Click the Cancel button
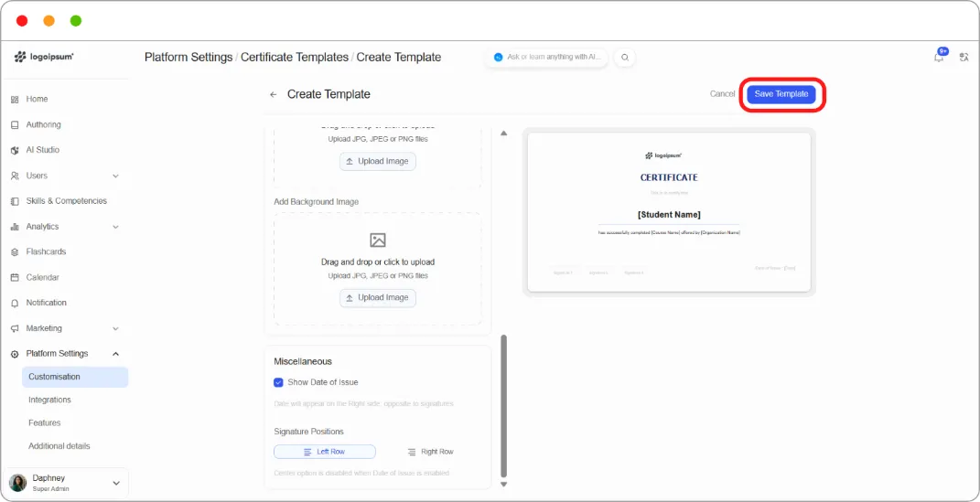This screenshot has width=980, height=502. click(x=722, y=94)
